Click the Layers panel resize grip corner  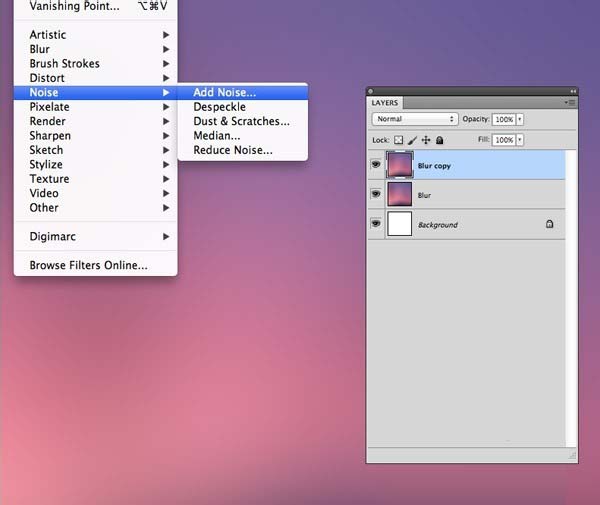[572, 455]
